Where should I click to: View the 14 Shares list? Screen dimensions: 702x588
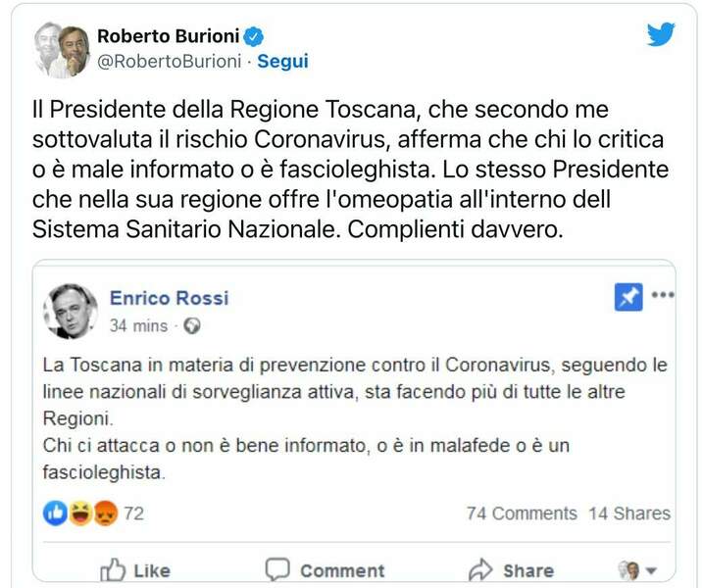pyautogui.click(x=629, y=514)
